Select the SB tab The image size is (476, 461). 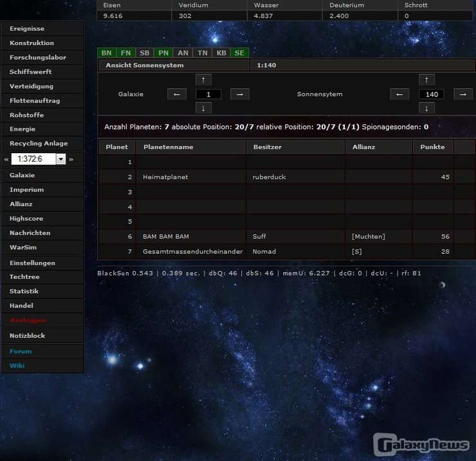tap(145, 53)
